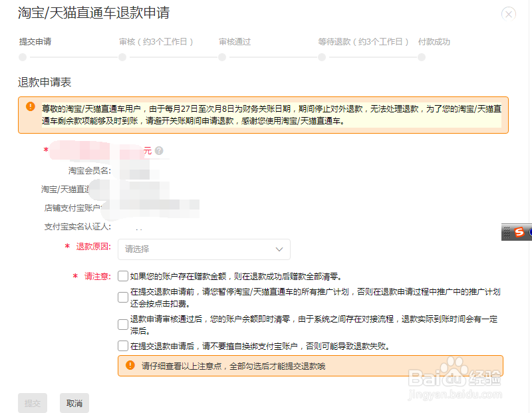Click the 退款原因 label
This screenshot has height=413, width=532.
pyautogui.click(x=93, y=246)
